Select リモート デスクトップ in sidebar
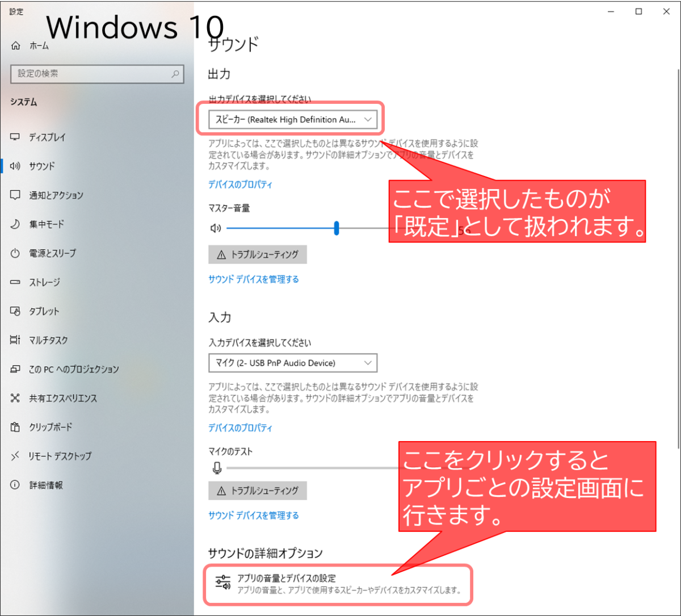This screenshot has height=616, width=681. tap(96, 456)
